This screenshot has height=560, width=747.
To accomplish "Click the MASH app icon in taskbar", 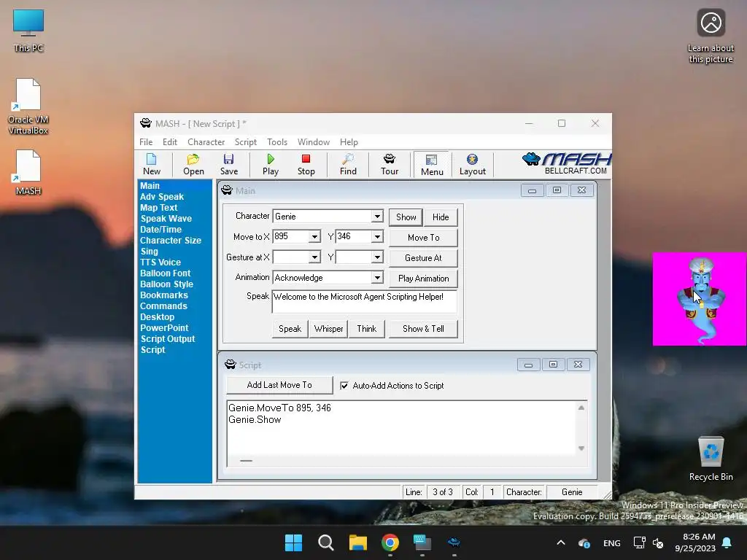I will [454, 542].
